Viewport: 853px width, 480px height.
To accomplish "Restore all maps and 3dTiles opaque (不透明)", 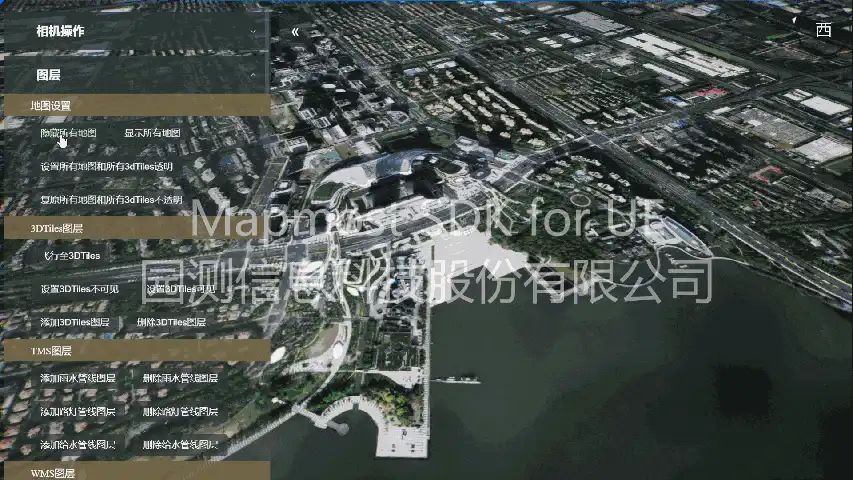I will tap(112, 200).
